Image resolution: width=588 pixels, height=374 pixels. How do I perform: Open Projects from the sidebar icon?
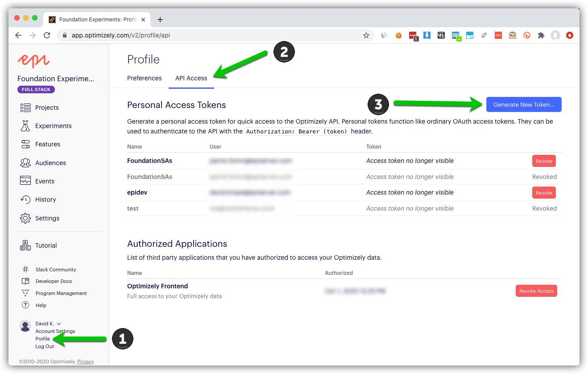point(25,108)
